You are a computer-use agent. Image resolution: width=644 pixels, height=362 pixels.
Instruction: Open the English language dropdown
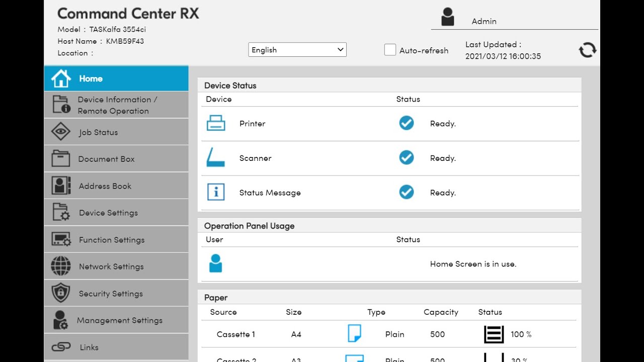coord(297,50)
